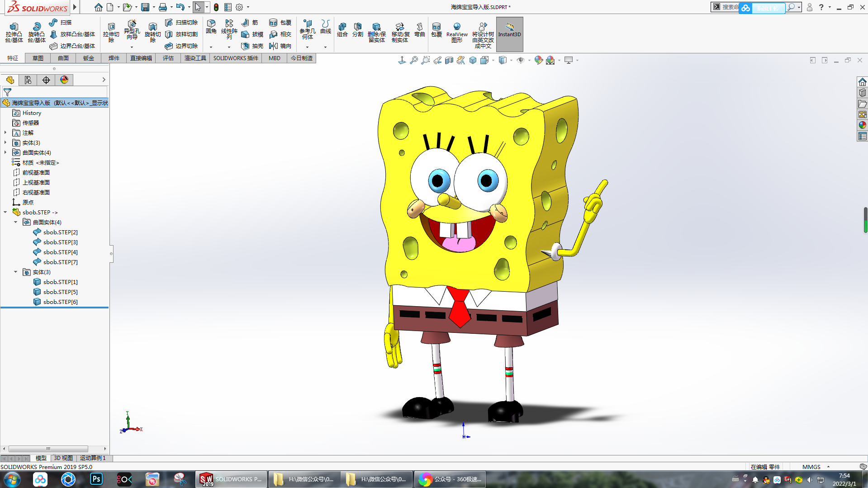This screenshot has height=488, width=868.
Task: Click the Shell tool (抽壳)
Action: point(252,46)
